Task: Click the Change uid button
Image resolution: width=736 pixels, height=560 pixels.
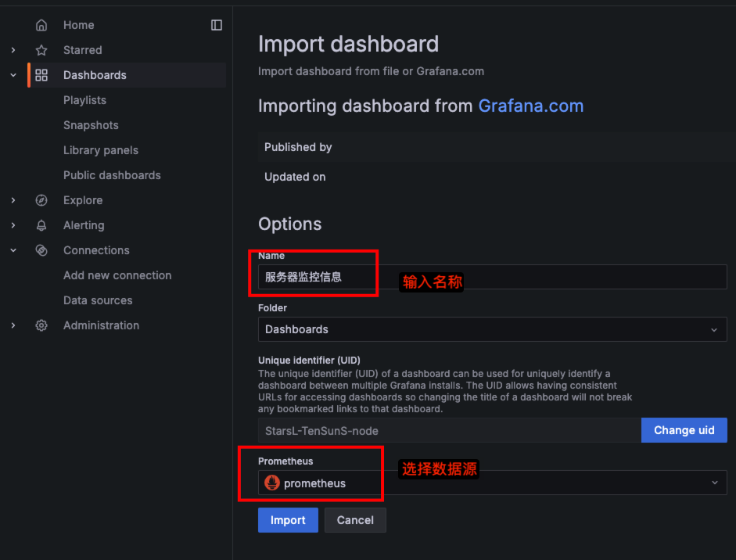Action: 684,430
